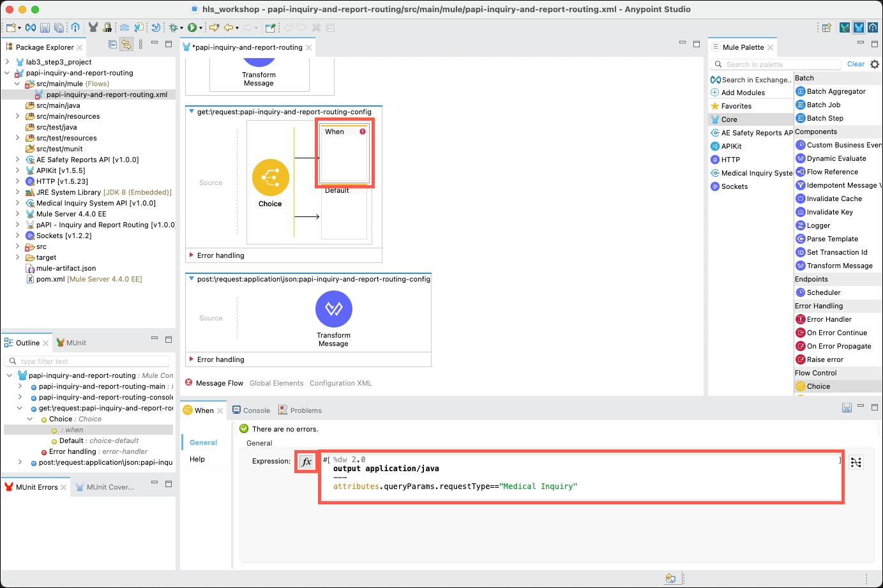Screen dimensions: 883x588
Task: Open the Console tab
Action: [x=251, y=410]
